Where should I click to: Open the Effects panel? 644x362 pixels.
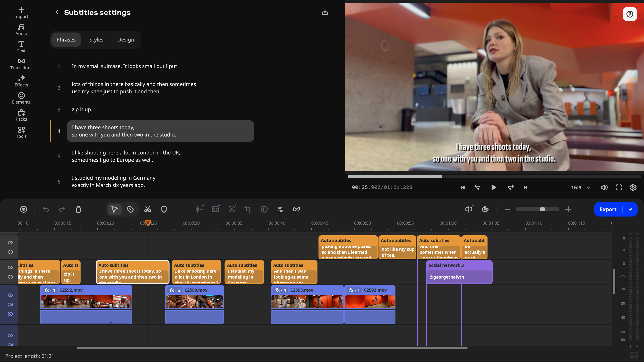coord(21,81)
